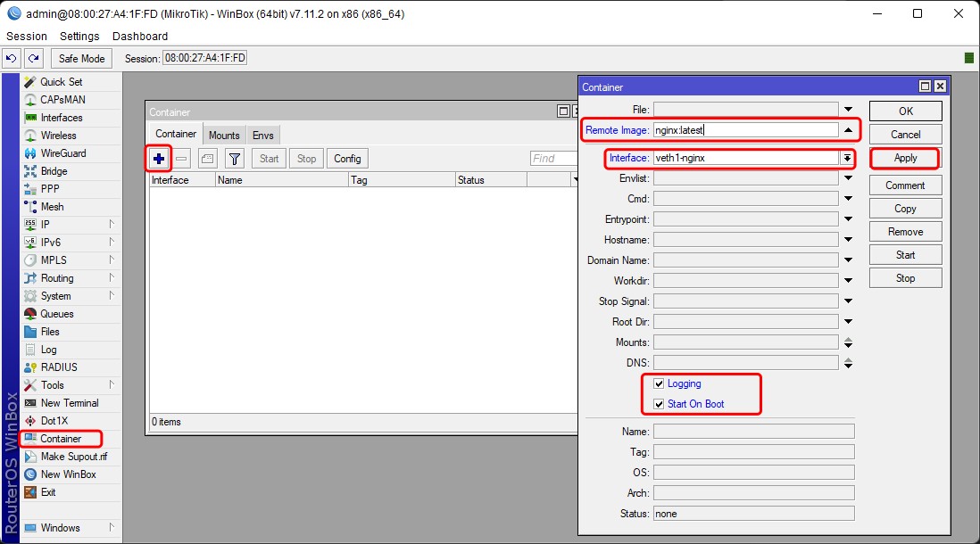980x544 pixels.
Task: Select Container in the left sidebar
Action: [x=61, y=439]
